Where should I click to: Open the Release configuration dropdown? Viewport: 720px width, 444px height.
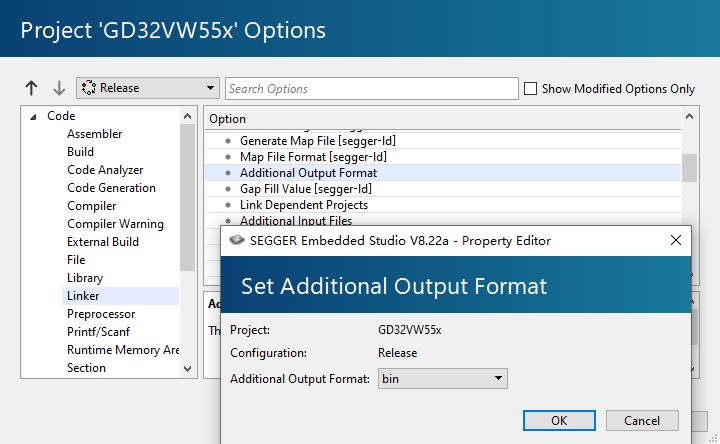click(x=210, y=88)
